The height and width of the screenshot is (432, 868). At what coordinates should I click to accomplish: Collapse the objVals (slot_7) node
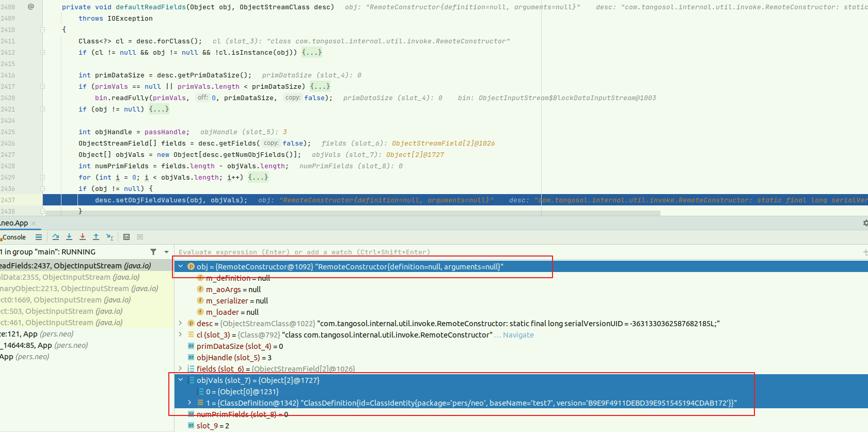(x=180, y=380)
